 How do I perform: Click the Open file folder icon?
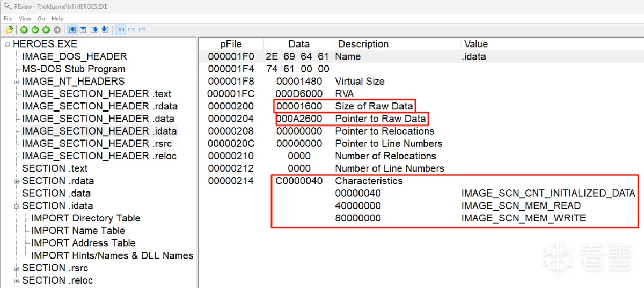click(9, 29)
